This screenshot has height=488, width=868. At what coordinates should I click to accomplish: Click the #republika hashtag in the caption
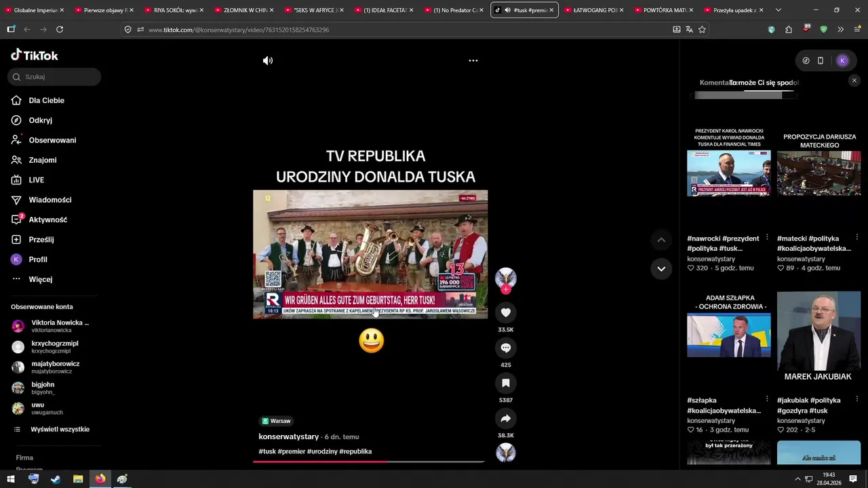coord(355,451)
